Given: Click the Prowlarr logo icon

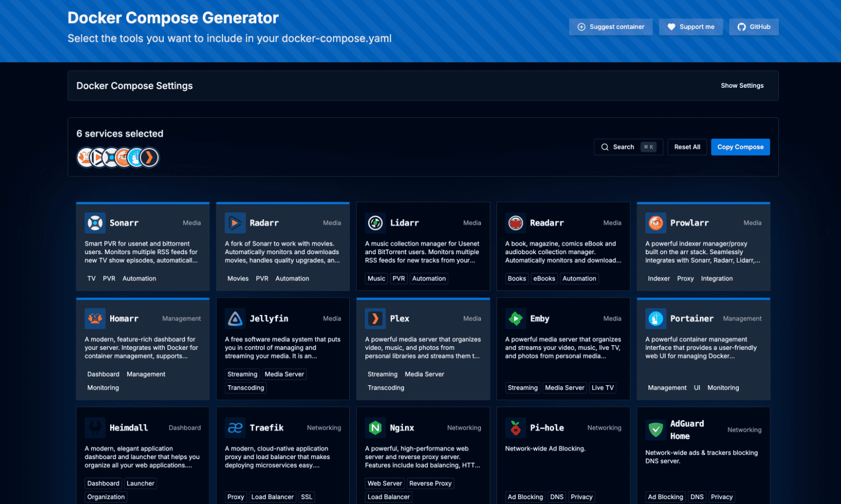Looking at the screenshot, I should click(x=656, y=223).
